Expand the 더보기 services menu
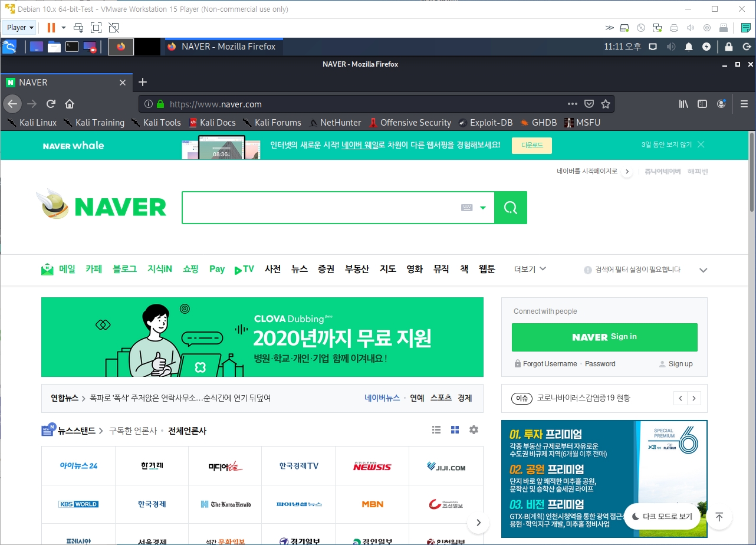 click(530, 269)
